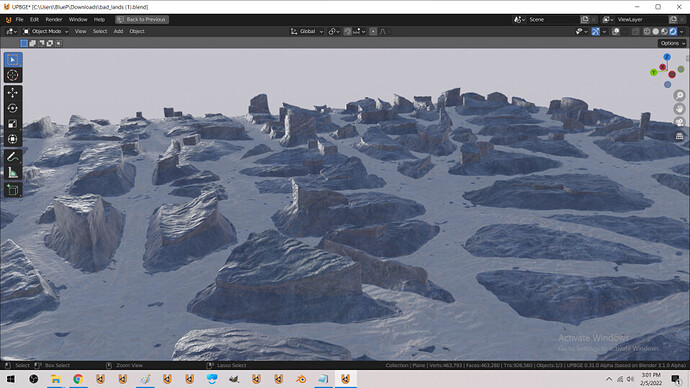The height and width of the screenshot is (388, 690).
Task: Open the viewport Select menu
Action: [100, 31]
